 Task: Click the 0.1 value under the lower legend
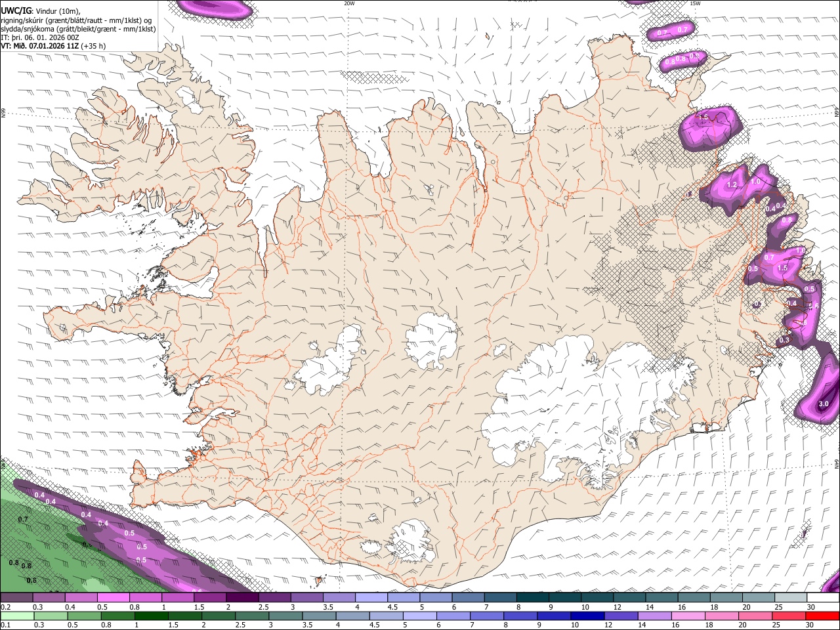6,625
